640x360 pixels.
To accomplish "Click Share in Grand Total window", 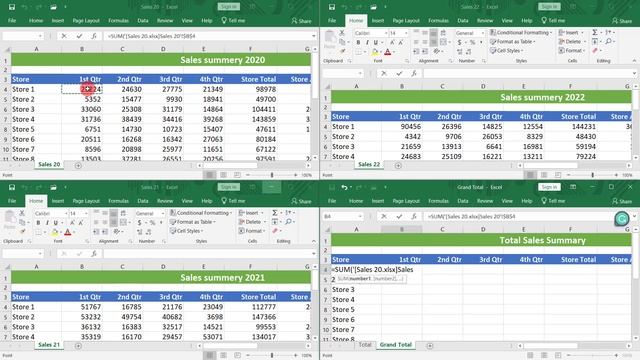I will [x=622, y=201].
